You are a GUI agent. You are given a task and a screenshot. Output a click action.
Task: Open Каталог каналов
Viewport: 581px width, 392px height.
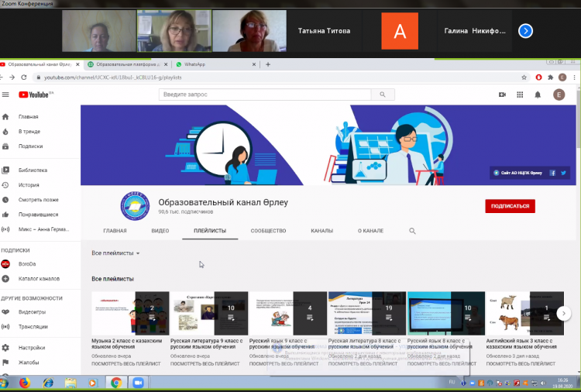[x=40, y=279]
